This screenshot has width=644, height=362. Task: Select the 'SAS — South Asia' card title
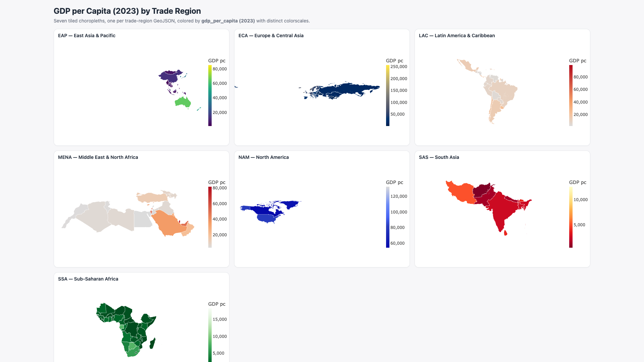tap(439, 157)
